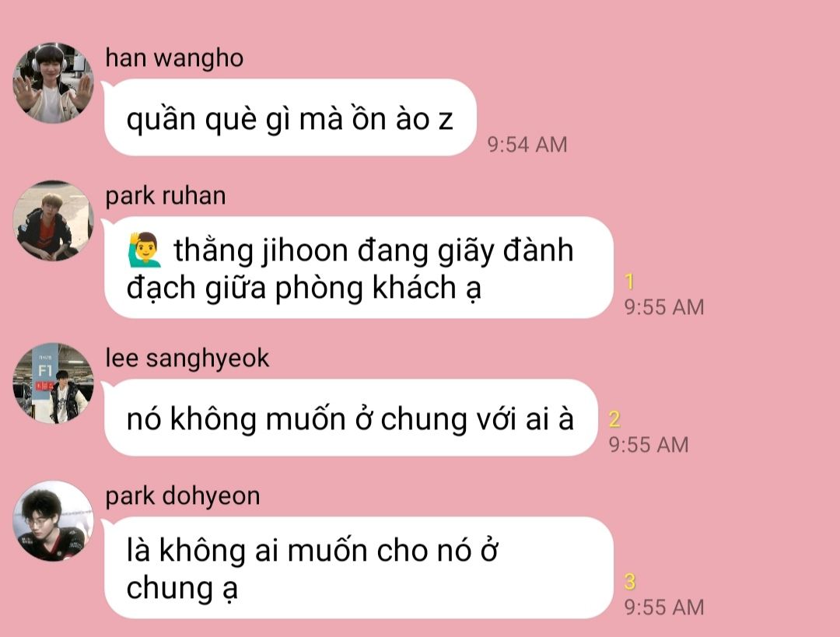Tap the park dohyeon sender name
The width and height of the screenshot is (840, 637).
pos(183,495)
